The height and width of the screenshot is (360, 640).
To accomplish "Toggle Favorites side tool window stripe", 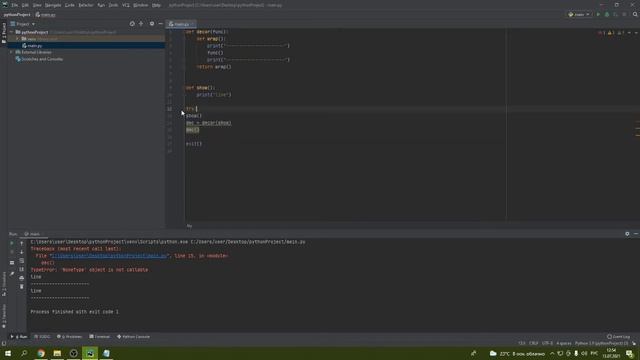I will tap(4, 316).
